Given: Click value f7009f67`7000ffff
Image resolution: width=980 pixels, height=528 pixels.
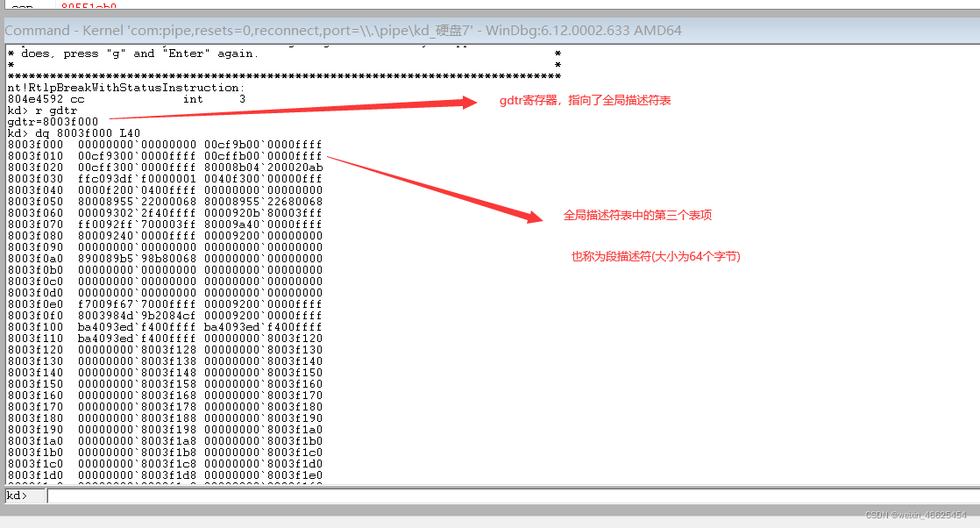Looking at the screenshot, I should pyautogui.click(x=137, y=304).
